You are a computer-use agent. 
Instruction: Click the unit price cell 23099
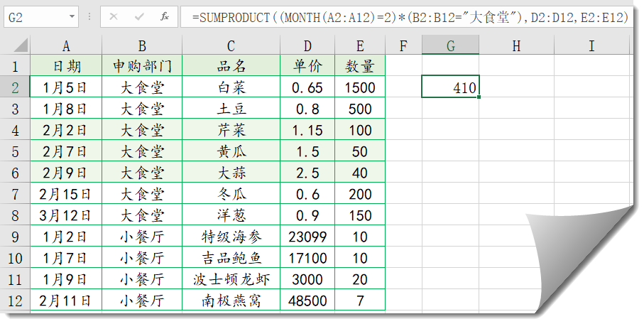click(307, 237)
